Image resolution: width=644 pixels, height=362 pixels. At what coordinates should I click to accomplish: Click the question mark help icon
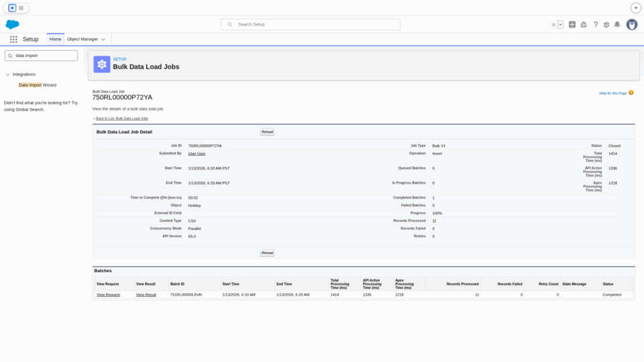[595, 24]
